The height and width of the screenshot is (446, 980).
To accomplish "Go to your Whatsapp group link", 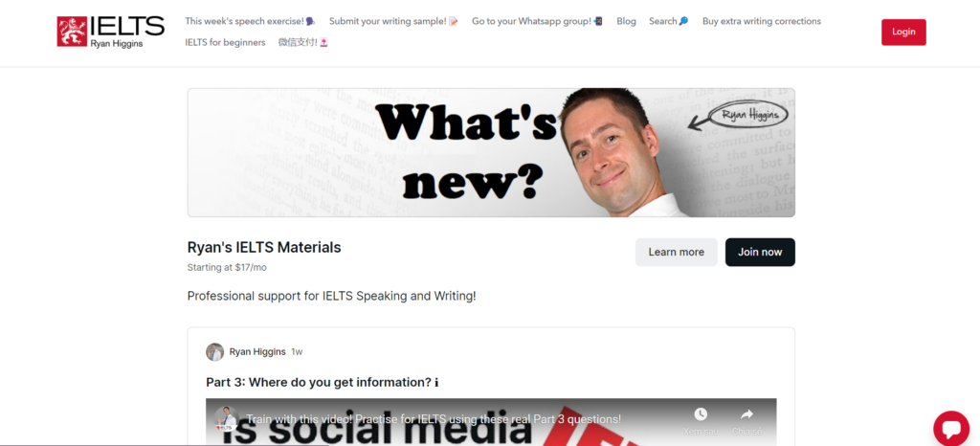I will point(537,21).
